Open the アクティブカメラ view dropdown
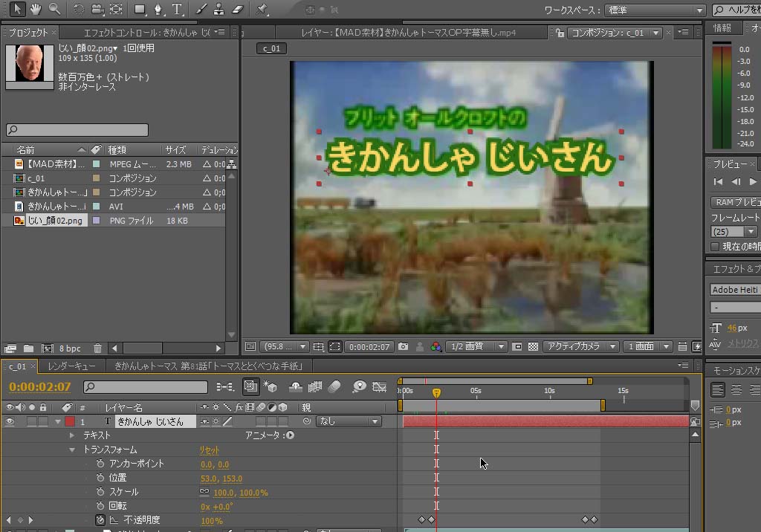Viewport: 761px width, 532px height. [580, 346]
